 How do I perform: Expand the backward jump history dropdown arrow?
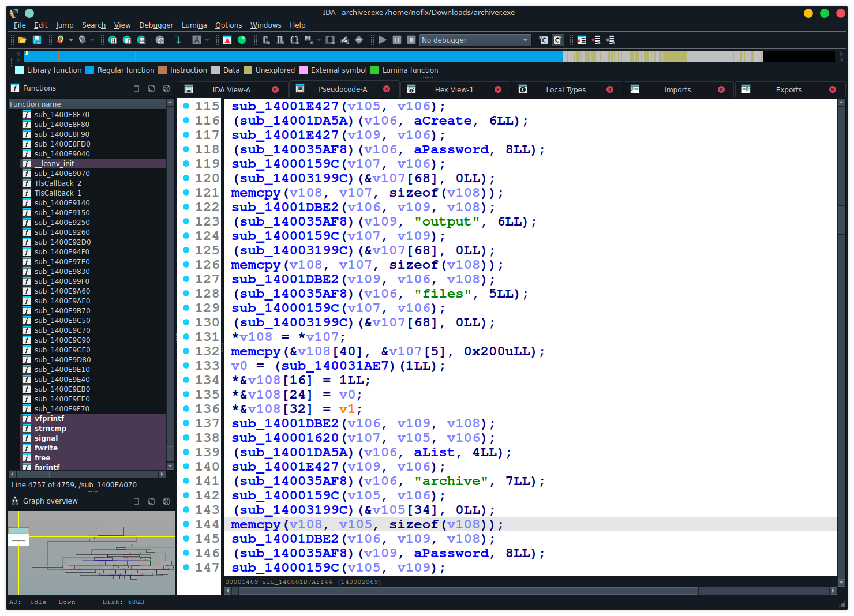71,40
